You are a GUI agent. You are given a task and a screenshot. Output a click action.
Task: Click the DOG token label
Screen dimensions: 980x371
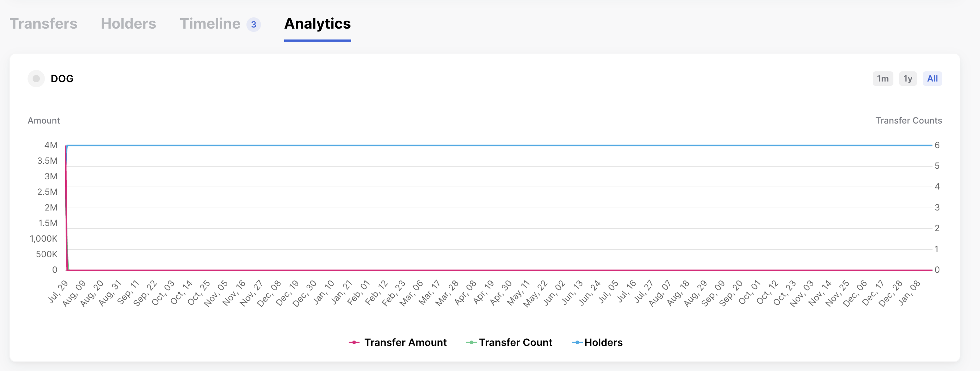[x=62, y=79]
